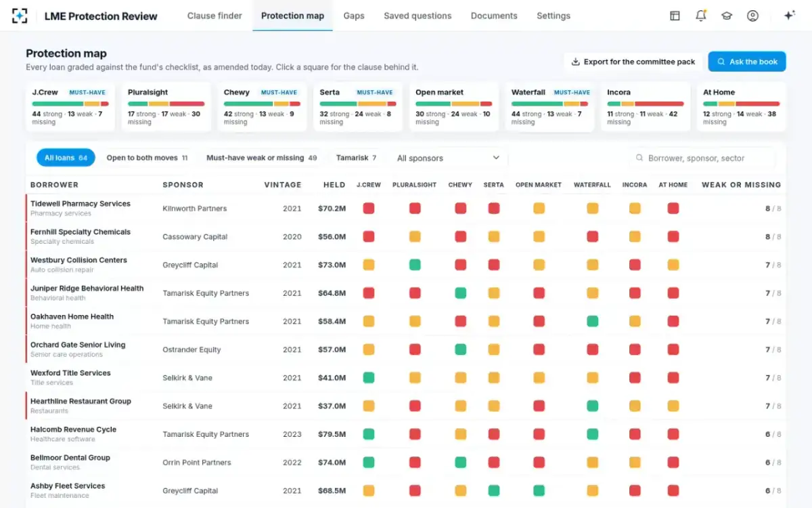The image size is (812, 508).
Task: Toggle Must-have weak or missing filter
Action: [x=261, y=158]
